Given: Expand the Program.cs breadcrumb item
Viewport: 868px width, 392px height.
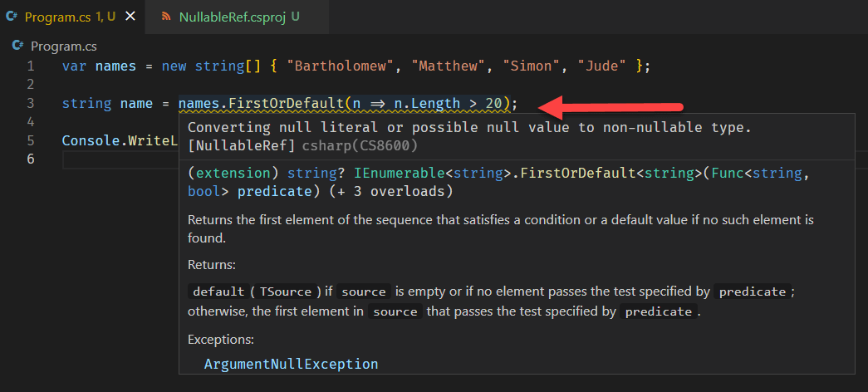Looking at the screenshot, I should 63,47.
